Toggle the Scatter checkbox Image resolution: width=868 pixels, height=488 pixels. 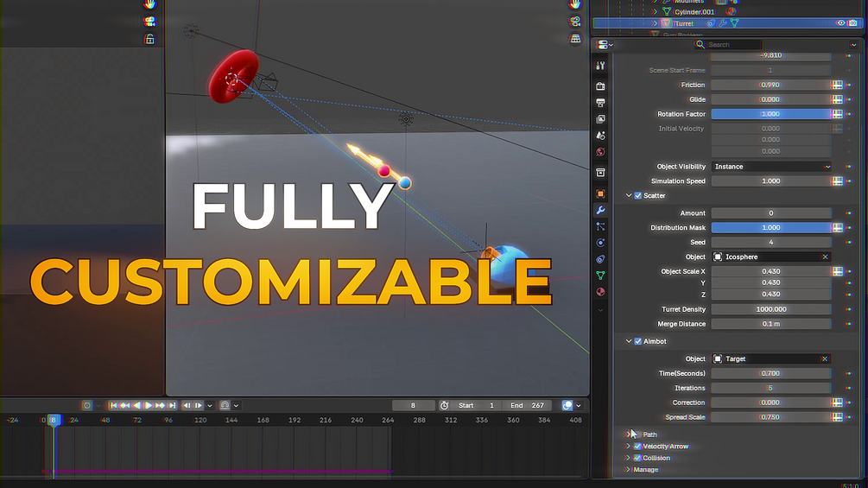[x=638, y=195]
